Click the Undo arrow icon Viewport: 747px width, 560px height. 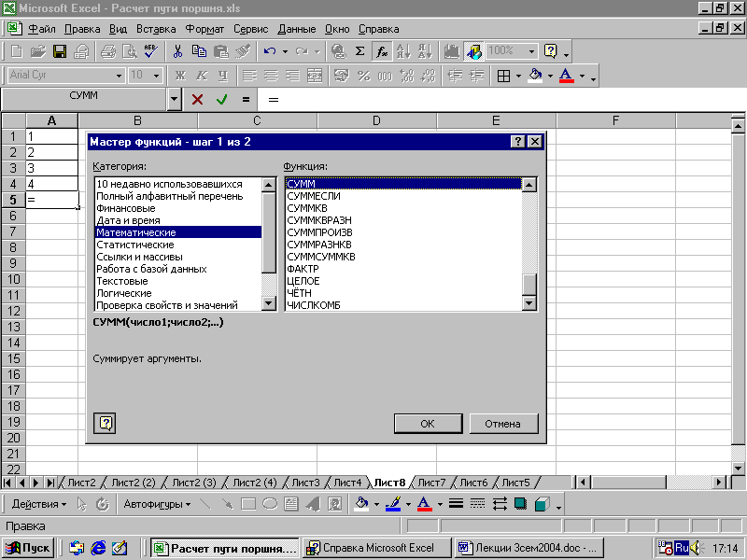[x=270, y=51]
